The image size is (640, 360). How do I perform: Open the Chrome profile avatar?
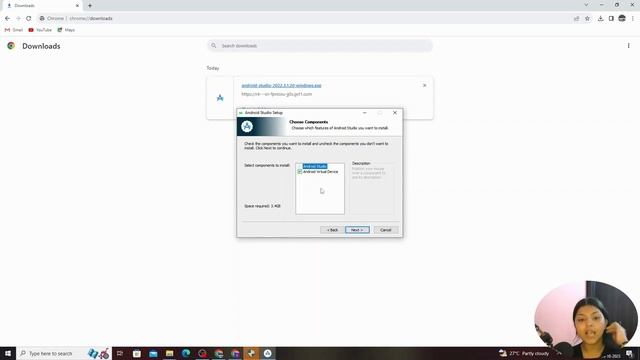point(622,18)
